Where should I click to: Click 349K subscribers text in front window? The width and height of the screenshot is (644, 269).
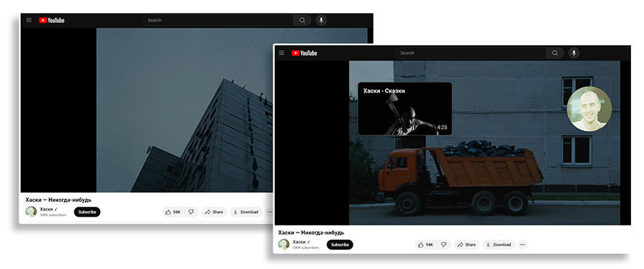point(306,248)
